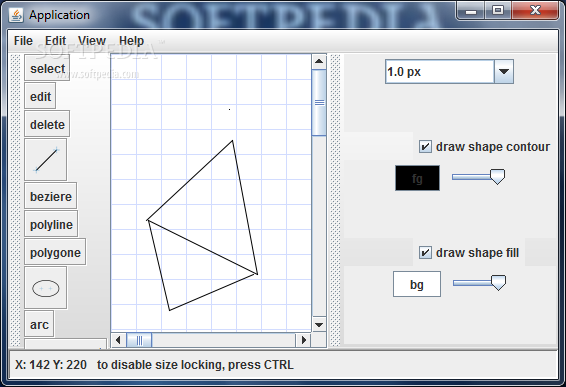Viewport: 566px width, 387px height.
Task: Open the Edit menu
Action: [x=55, y=41]
